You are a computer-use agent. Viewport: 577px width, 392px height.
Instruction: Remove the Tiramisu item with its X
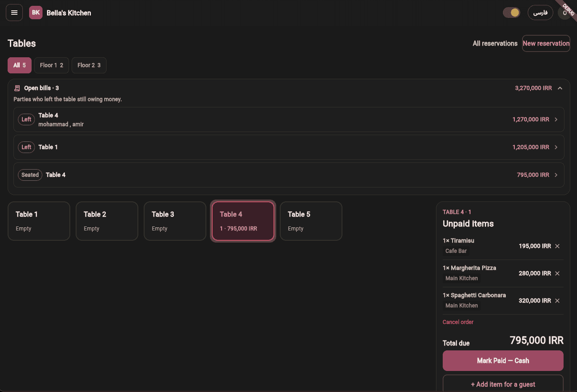(x=557, y=246)
